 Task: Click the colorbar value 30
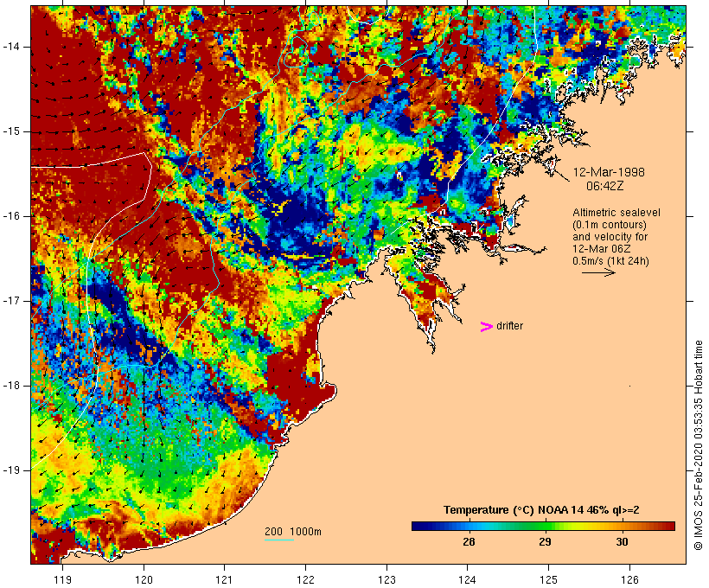[x=623, y=541]
